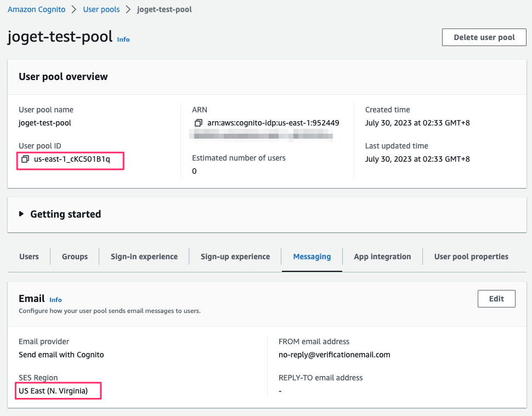Open the User pool properties tab
The width and height of the screenshot is (532, 416).
471,257
